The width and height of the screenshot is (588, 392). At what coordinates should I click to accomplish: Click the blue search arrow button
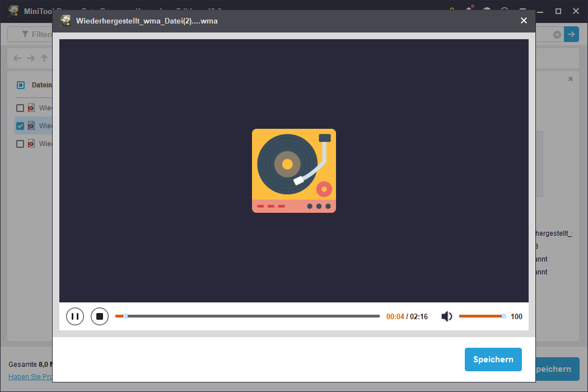[x=571, y=34]
